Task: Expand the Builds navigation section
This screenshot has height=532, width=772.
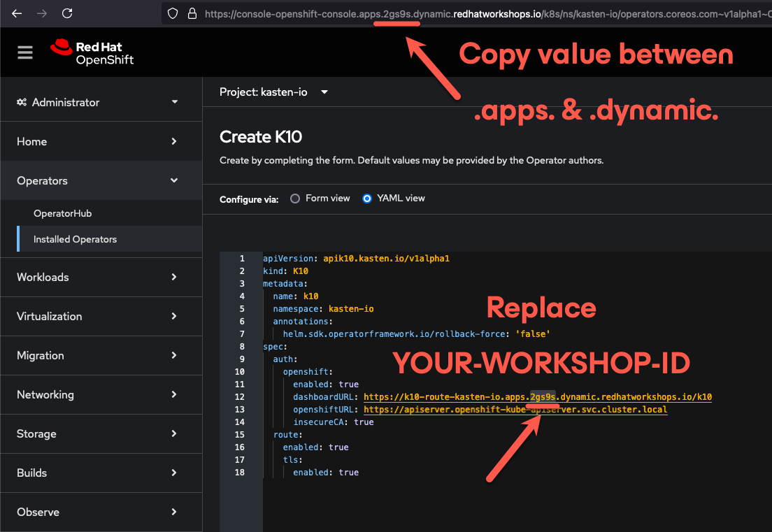Action: [x=101, y=473]
